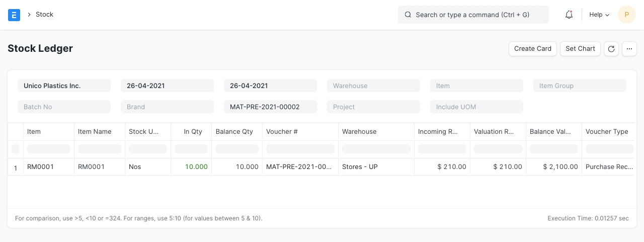The image size is (644, 242).
Task: Navigate to Stock breadcrumb
Action: point(44,15)
